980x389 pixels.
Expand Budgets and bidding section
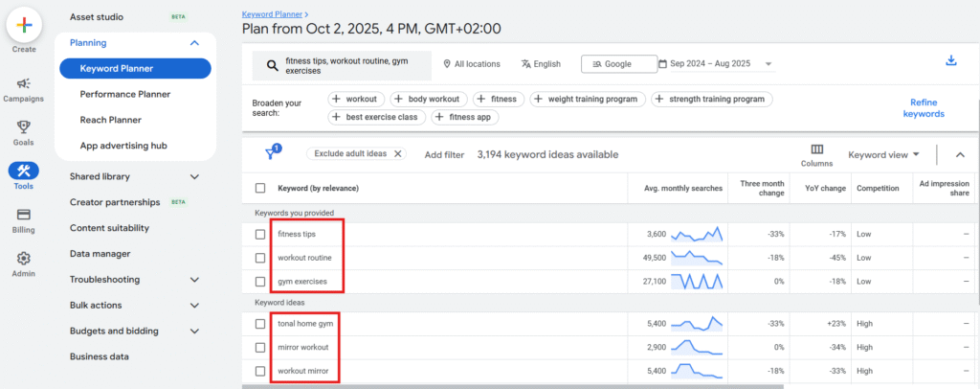click(x=194, y=331)
